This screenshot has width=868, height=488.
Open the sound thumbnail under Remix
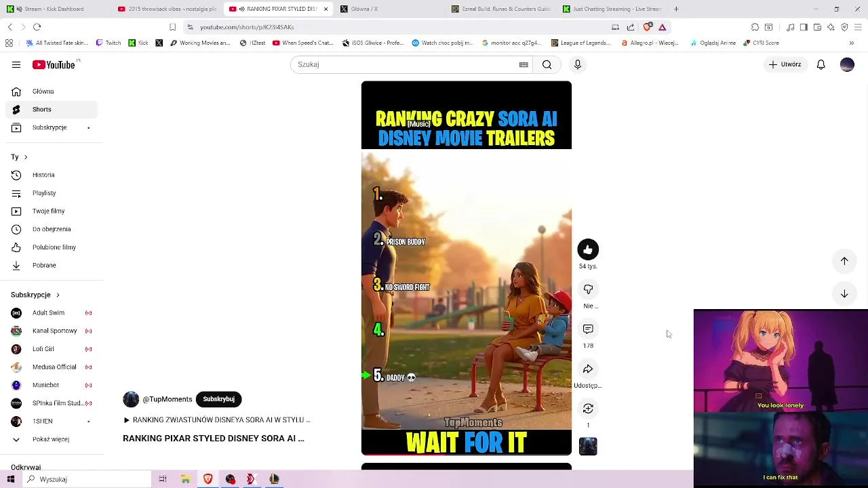point(588,446)
